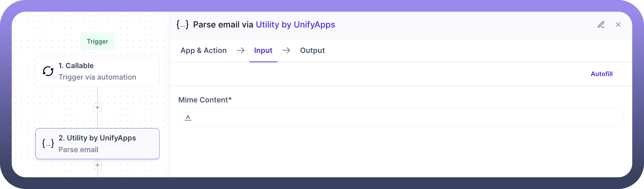644x189 pixels.
Task: Open the Output tab
Action: click(x=312, y=51)
